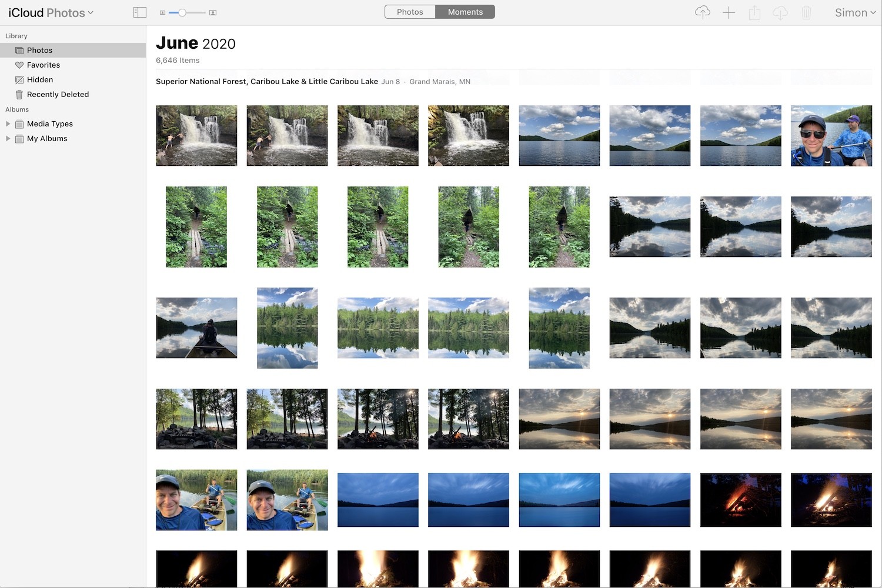Image resolution: width=882 pixels, height=588 pixels.
Task: Select the Moments tab
Action: click(465, 11)
